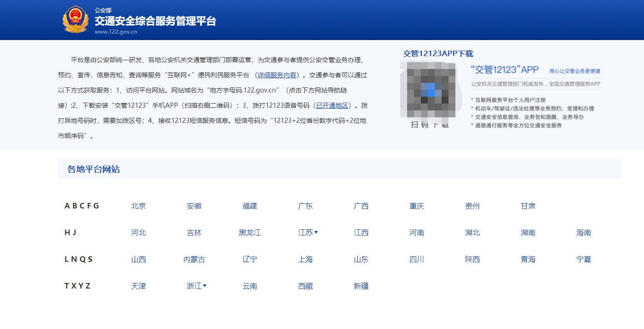Expand the 江苏 province dropdown

tap(308, 232)
